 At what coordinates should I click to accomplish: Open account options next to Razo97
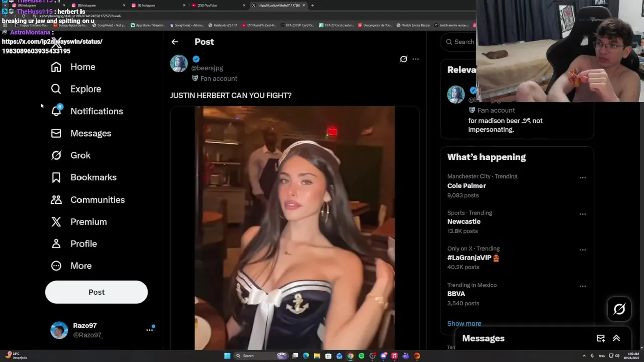pyautogui.click(x=150, y=330)
